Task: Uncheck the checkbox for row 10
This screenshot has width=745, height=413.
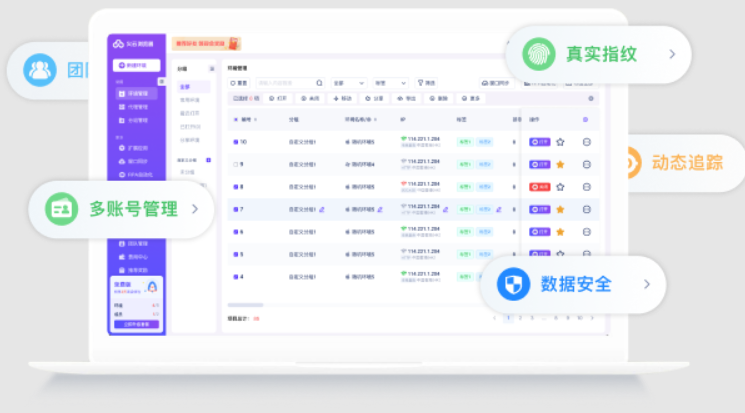Action: [x=235, y=142]
